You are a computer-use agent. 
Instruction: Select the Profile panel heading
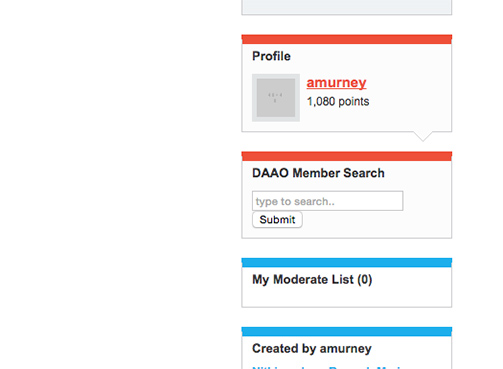click(x=271, y=56)
